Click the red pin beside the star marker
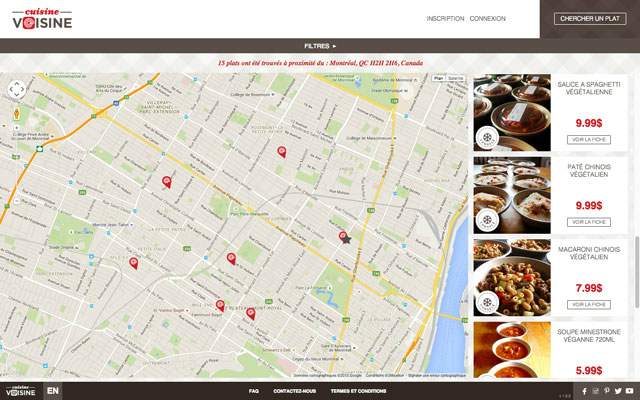 tap(342, 237)
